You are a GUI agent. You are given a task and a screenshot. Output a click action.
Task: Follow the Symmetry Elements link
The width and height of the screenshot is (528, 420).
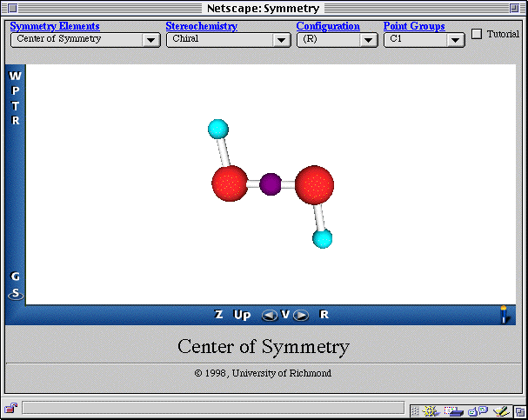click(55, 26)
